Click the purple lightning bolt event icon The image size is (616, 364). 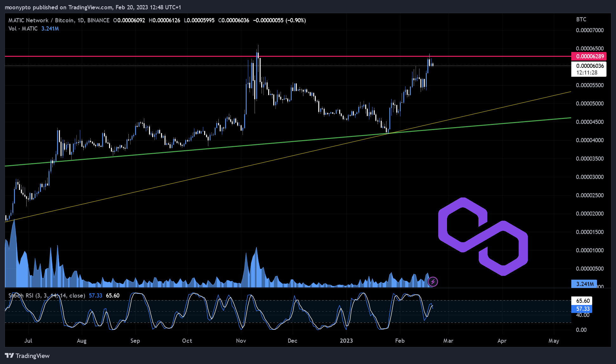pos(433,282)
